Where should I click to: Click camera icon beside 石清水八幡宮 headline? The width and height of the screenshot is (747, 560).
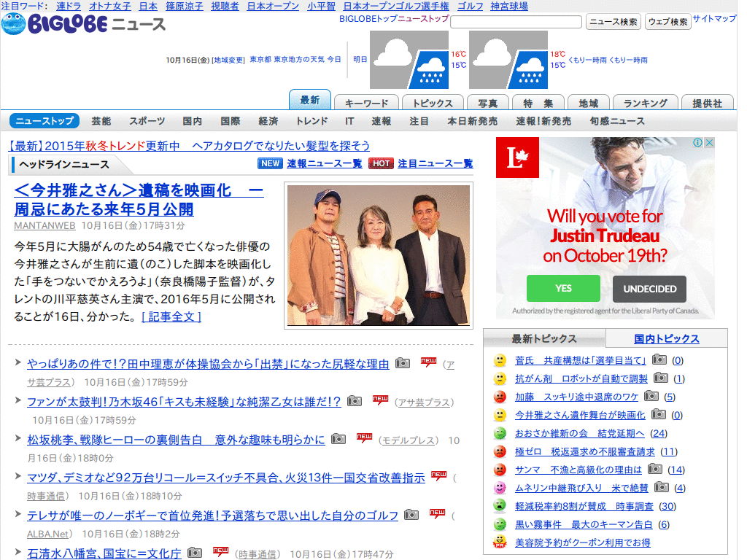194,553
